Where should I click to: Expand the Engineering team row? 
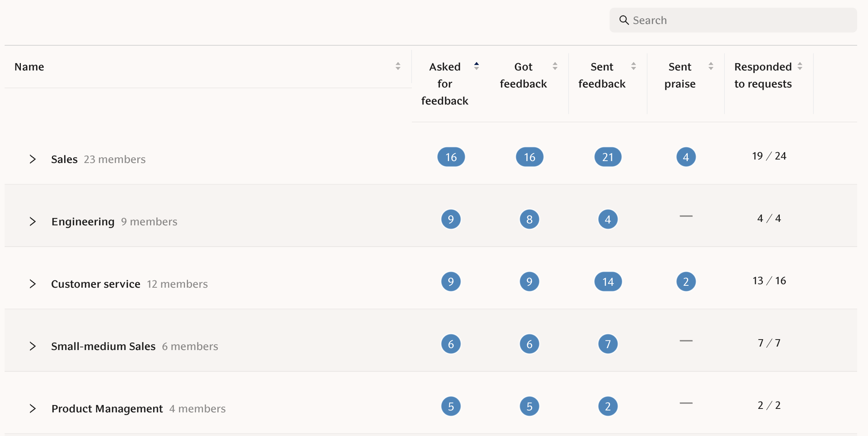(x=33, y=221)
